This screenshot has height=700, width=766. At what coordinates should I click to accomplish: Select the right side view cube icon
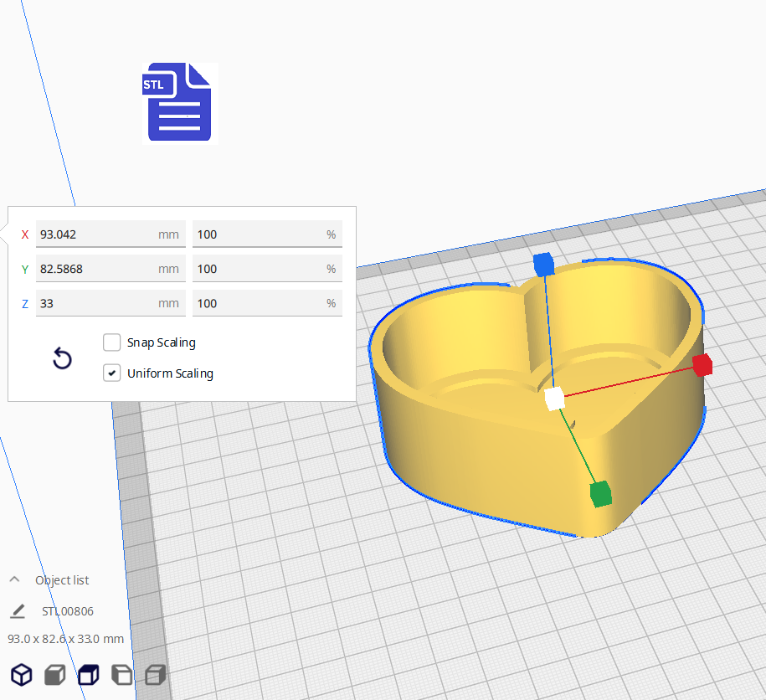tap(155, 674)
